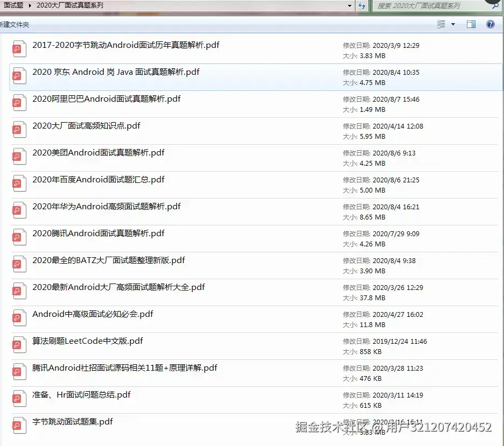This screenshot has height=446, width=504.
Task: Click modified date 2020/3/28 11:23
Action: (398, 369)
